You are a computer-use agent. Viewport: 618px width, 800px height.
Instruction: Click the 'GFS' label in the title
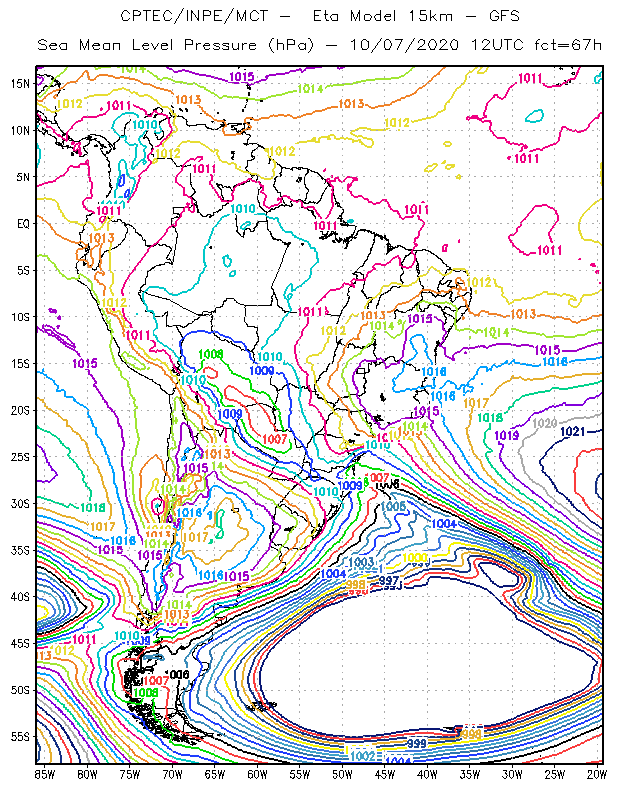(x=504, y=16)
